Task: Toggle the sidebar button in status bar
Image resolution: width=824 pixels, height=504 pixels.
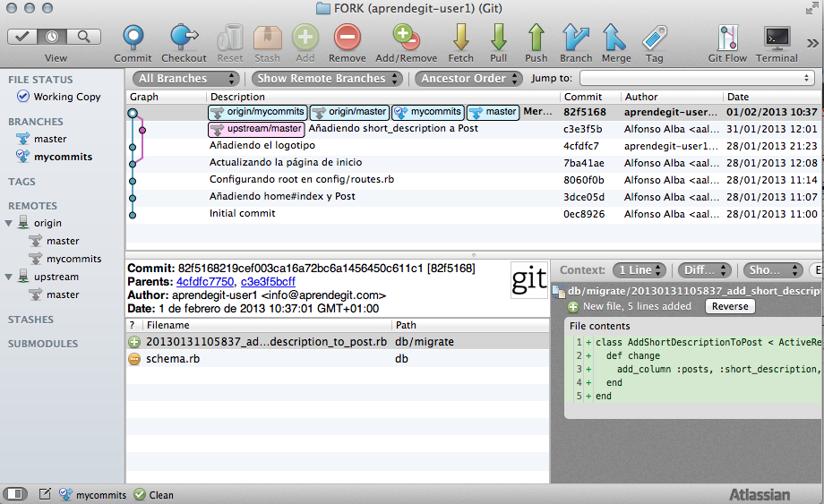Action: click(15, 494)
